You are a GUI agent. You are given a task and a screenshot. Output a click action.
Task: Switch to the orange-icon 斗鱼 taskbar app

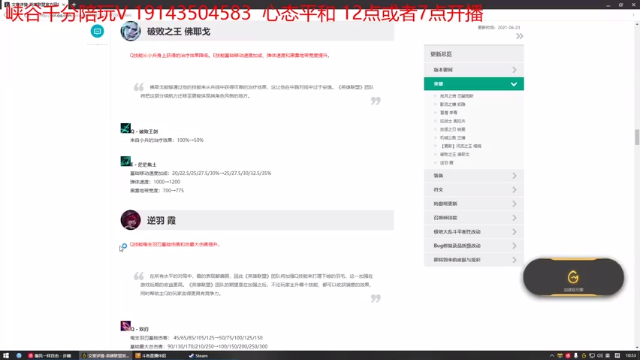coord(151,356)
